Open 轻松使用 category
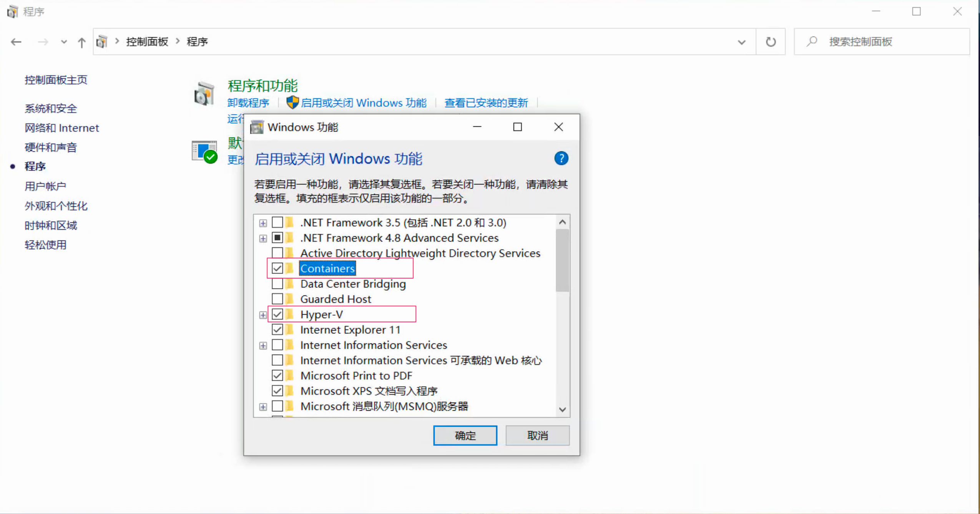The image size is (980, 514). [45, 245]
